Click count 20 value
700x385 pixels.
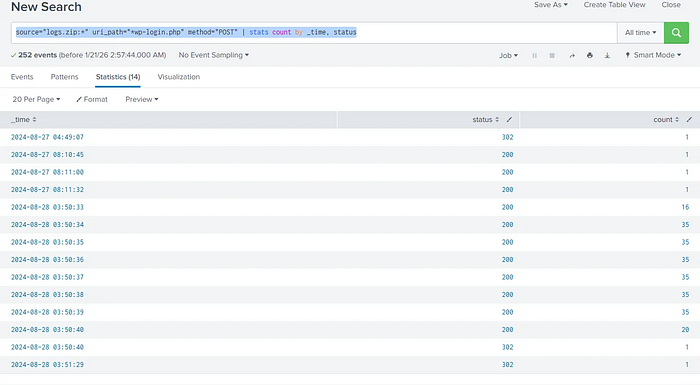[685, 330]
